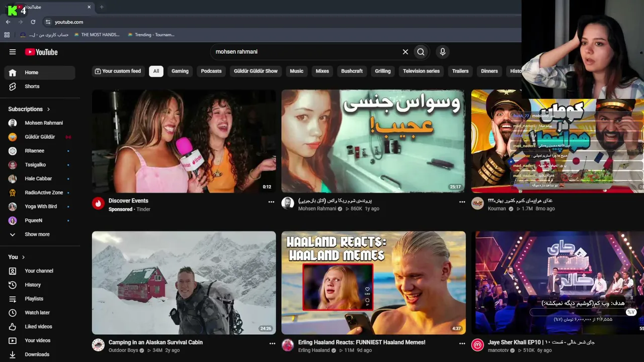644x362 pixels.
Task: Open the History clock icon
Action: click(13, 285)
